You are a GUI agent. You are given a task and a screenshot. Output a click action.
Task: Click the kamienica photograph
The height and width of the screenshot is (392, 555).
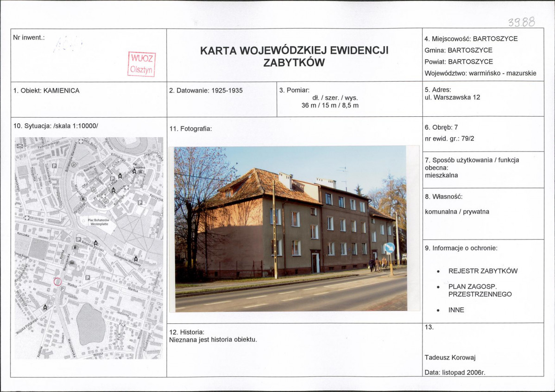(x=290, y=229)
